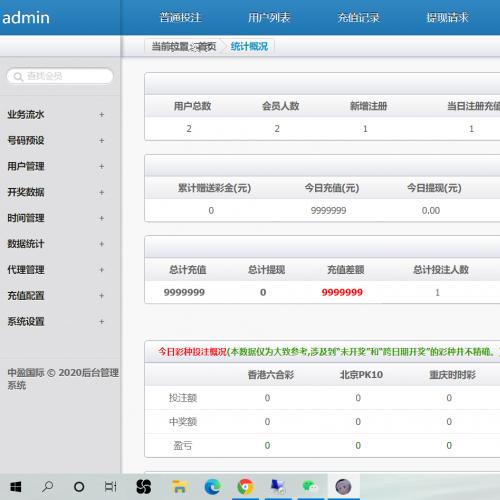Select the 统计概况 breadcrumb tab

pyautogui.click(x=249, y=46)
